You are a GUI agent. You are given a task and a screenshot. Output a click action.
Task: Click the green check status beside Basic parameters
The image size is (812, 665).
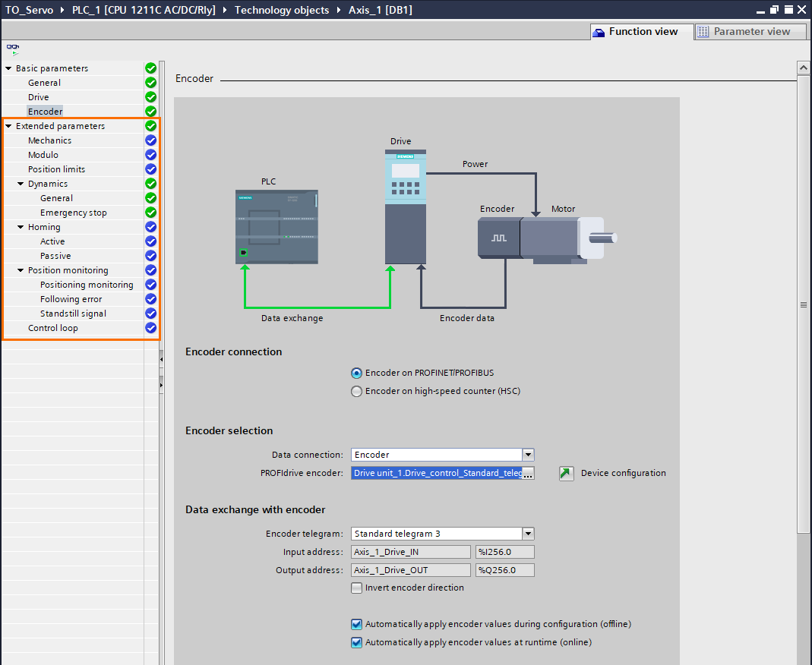[x=150, y=68]
